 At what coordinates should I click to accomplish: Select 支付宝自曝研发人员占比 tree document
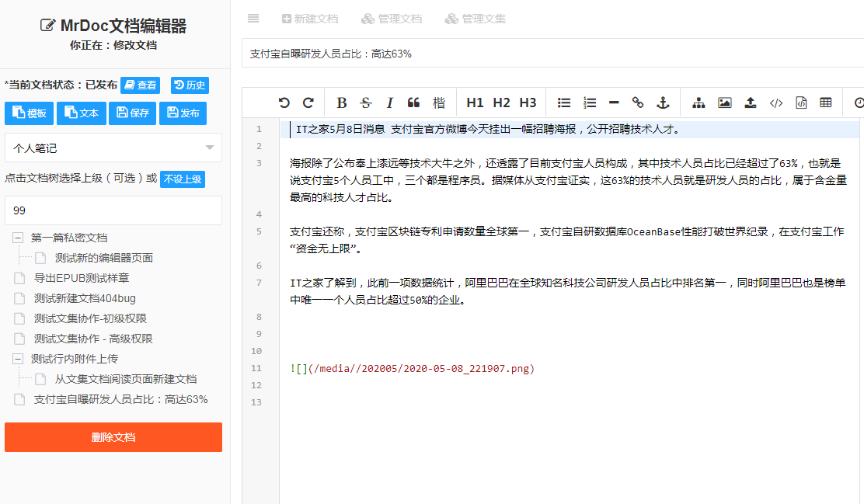120,399
